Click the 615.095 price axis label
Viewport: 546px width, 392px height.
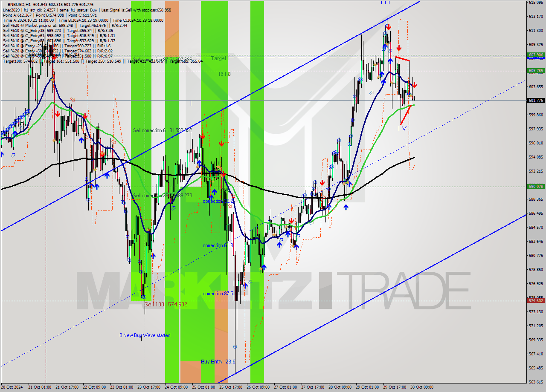[x=535, y=3]
